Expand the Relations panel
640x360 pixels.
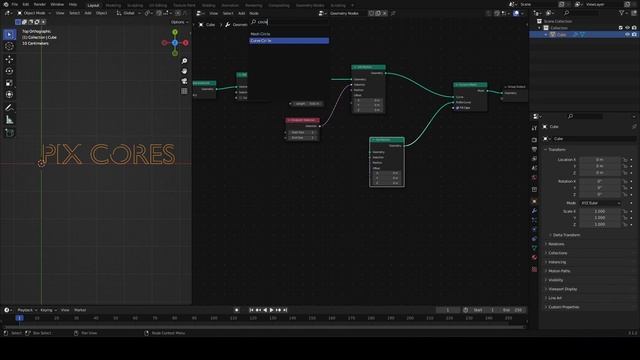click(x=556, y=244)
